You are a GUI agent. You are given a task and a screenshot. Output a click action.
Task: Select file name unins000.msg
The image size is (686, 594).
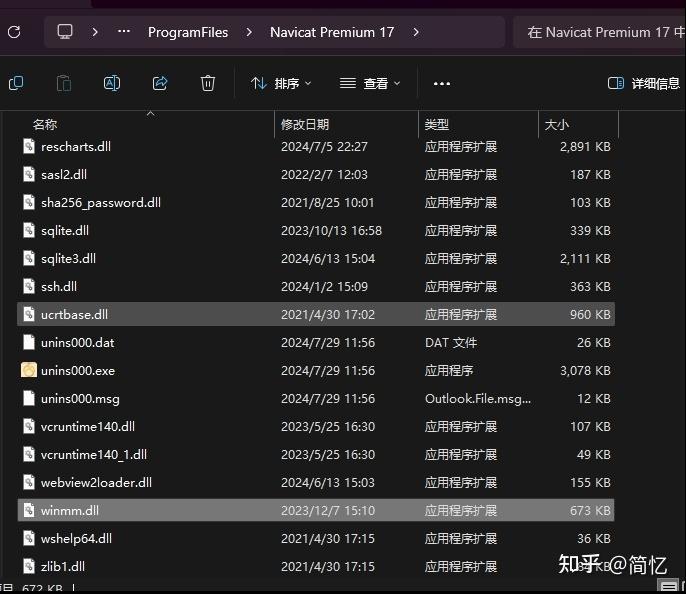click(80, 398)
